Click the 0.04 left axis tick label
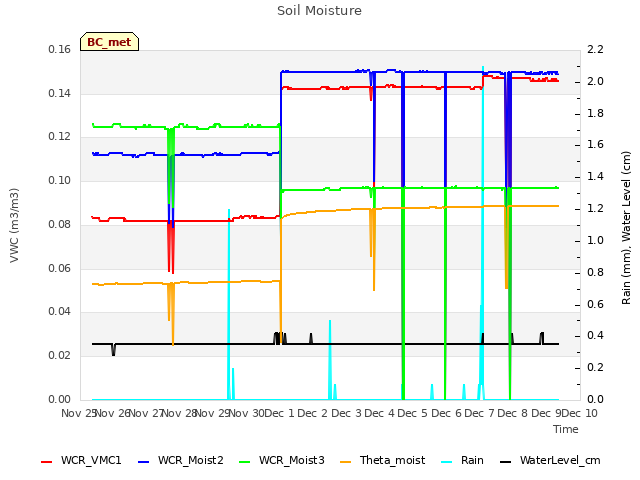The height and width of the screenshot is (480, 640). tap(60, 312)
